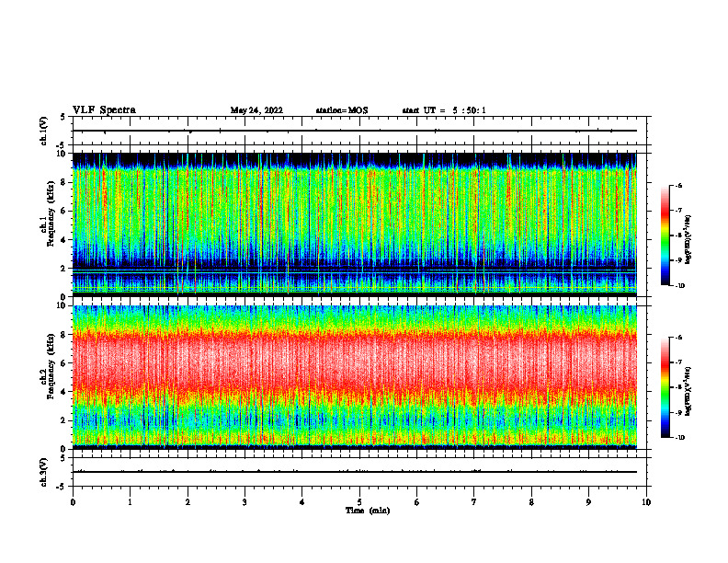Click the "VLF Spectra" plot title

(104, 110)
